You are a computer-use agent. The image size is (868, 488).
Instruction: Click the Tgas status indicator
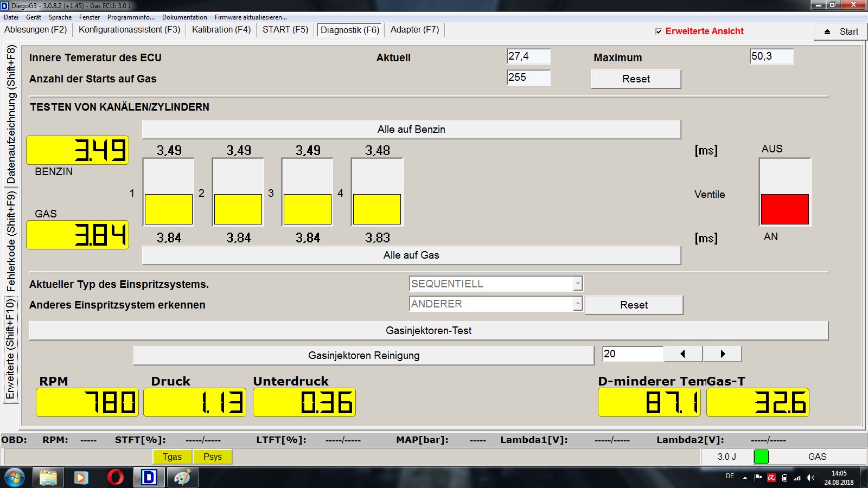coord(172,457)
